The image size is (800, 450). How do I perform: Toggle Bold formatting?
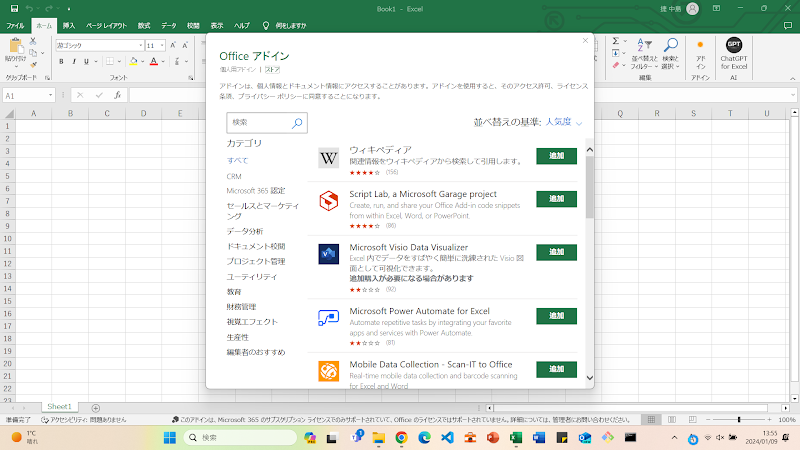pos(61,62)
